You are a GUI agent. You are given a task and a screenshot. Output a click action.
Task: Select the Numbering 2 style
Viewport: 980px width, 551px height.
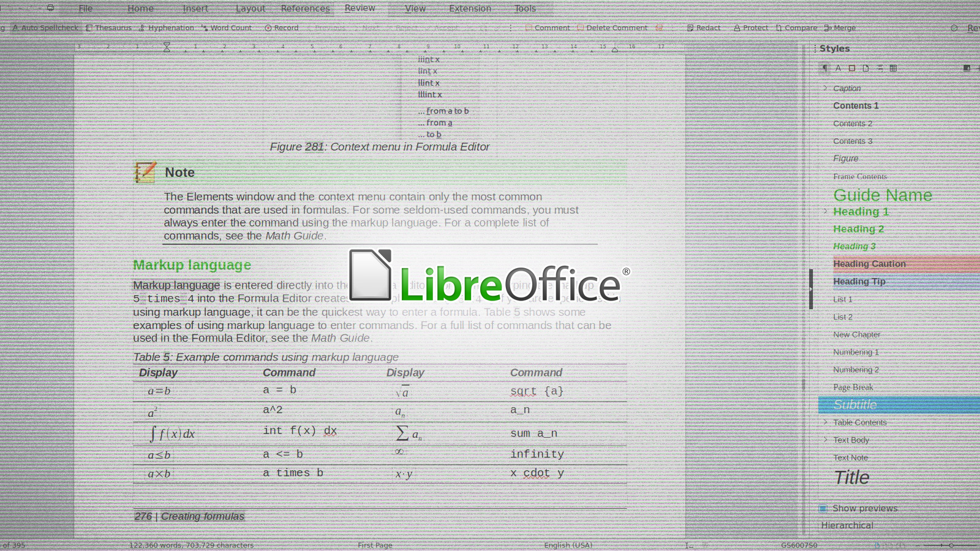tap(856, 370)
